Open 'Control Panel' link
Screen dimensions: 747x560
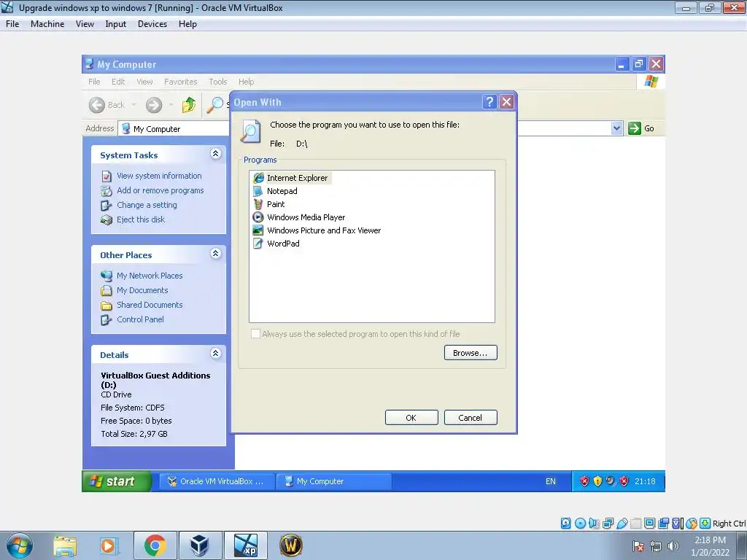pos(140,319)
